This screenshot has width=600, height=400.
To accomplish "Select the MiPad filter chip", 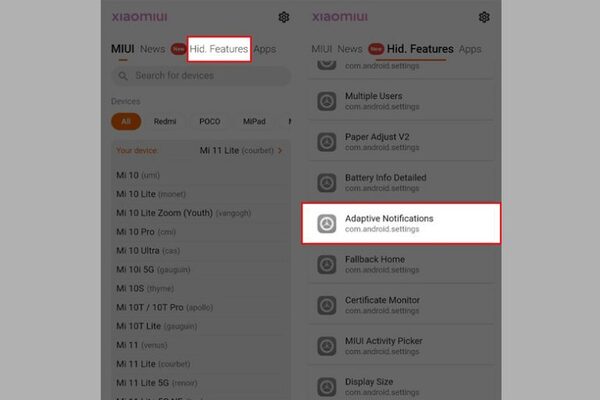I will pyautogui.click(x=254, y=121).
